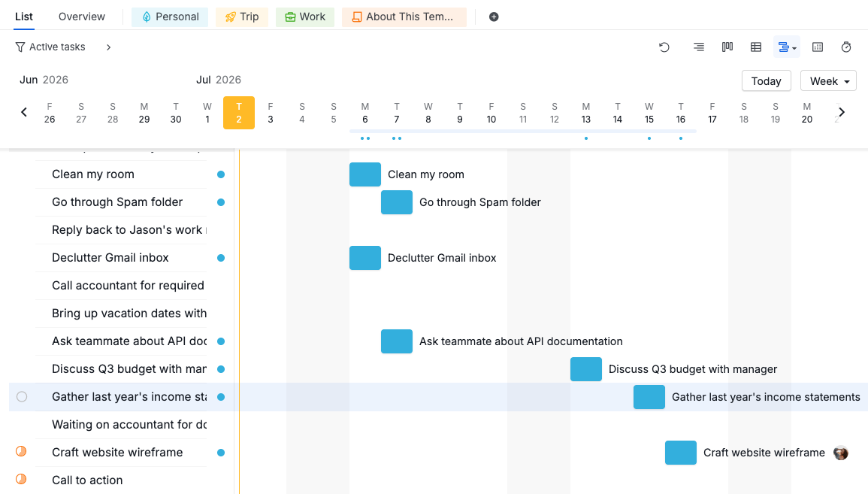Select highlighted Thursday 2 date header
The width and height of the screenshot is (868, 494).
click(x=238, y=113)
